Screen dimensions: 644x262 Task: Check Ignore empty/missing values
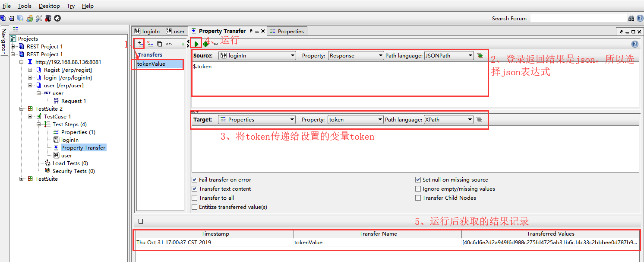(x=418, y=189)
